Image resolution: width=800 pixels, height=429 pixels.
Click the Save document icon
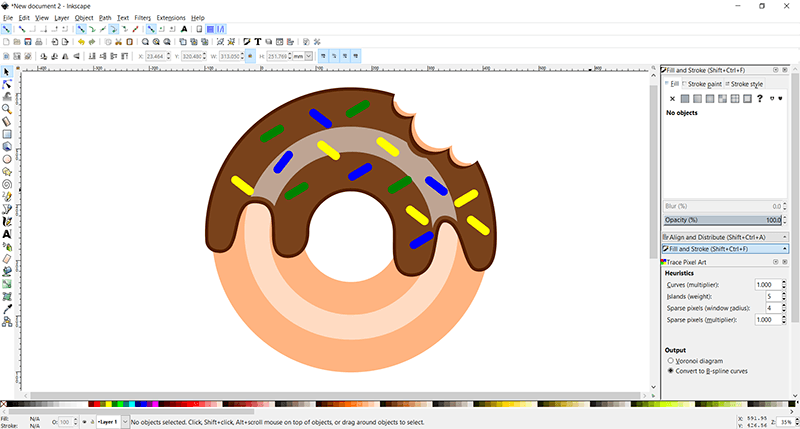click(x=28, y=42)
